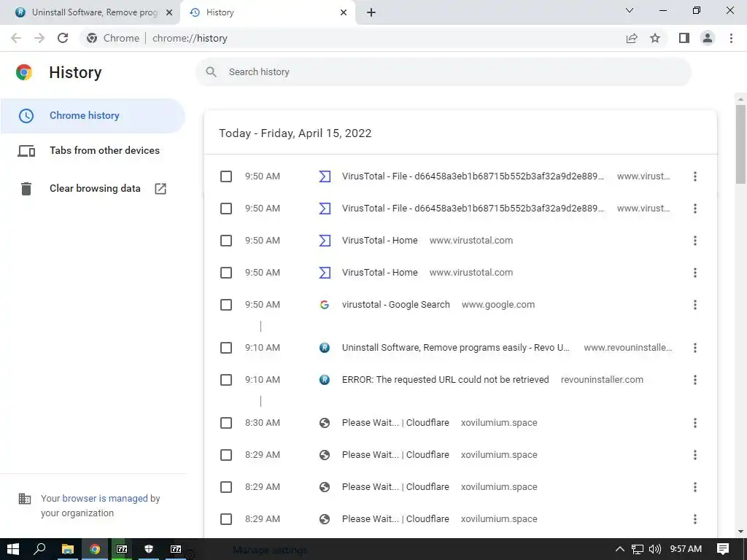Click the shield icon on taskbar
This screenshot has height=560, width=747.
click(x=149, y=549)
